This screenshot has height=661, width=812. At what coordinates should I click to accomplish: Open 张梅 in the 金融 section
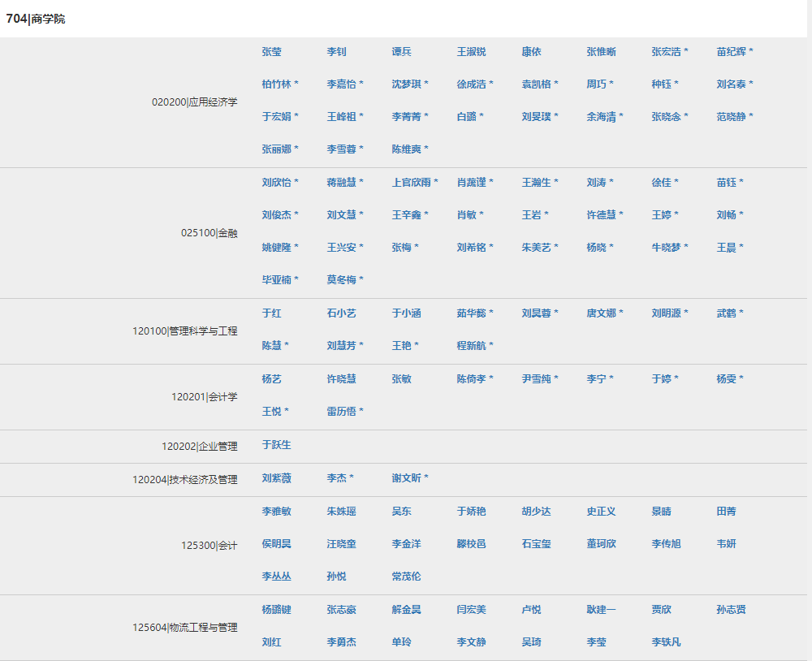coord(401,248)
